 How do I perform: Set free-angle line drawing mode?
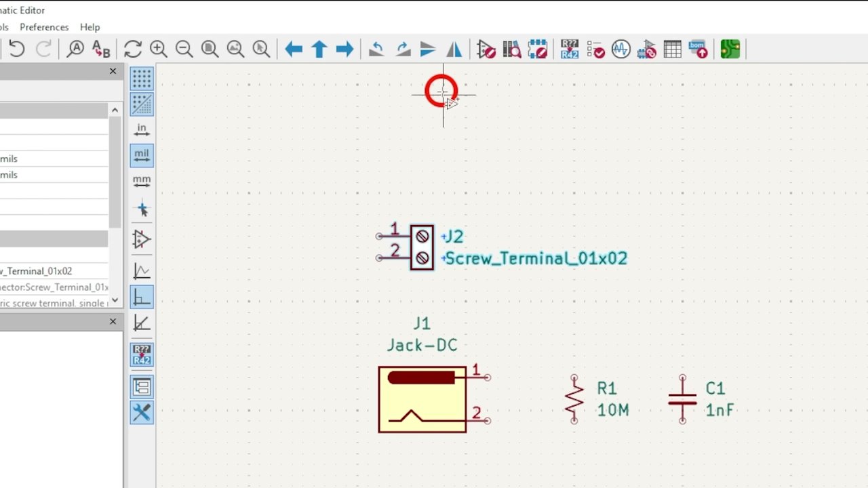pos(142,271)
